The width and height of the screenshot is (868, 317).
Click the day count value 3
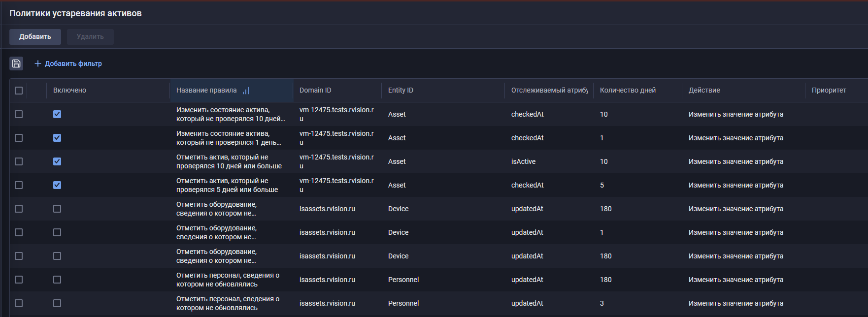pyautogui.click(x=602, y=303)
